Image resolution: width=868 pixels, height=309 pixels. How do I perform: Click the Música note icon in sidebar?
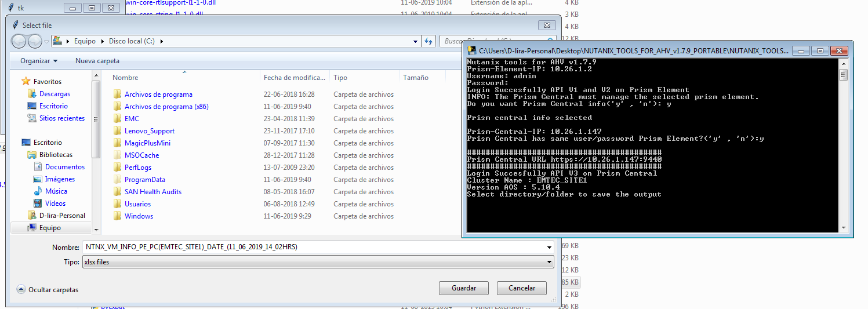pyautogui.click(x=38, y=191)
